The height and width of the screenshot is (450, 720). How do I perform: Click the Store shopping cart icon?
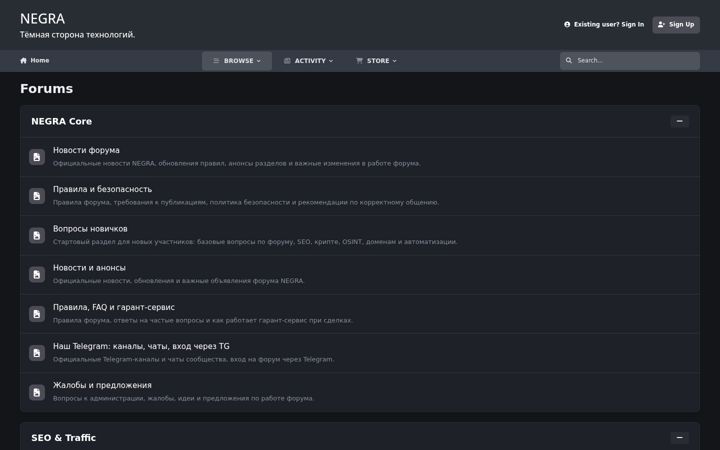click(x=359, y=61)
